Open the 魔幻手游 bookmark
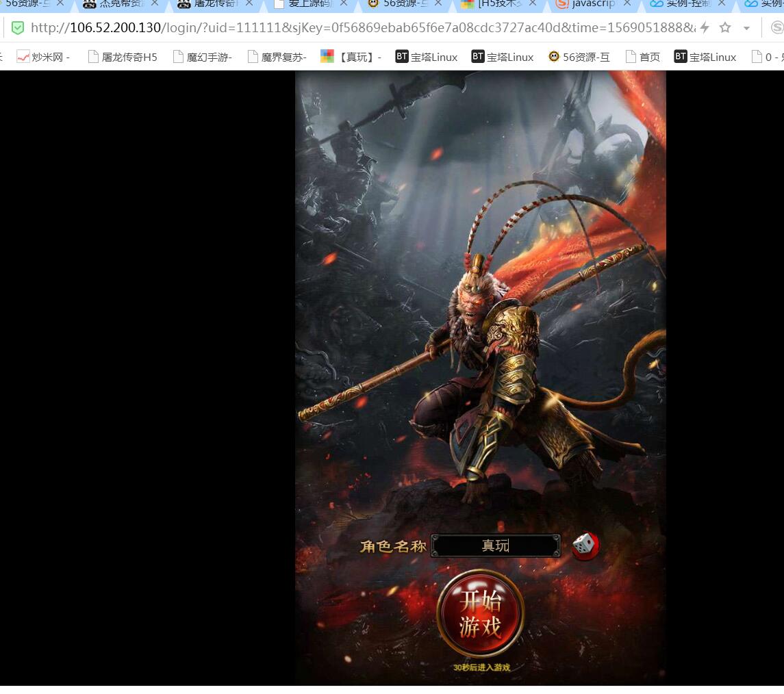Image resolution: width=784 pixels, height=694 pixels. coord(203,57)
